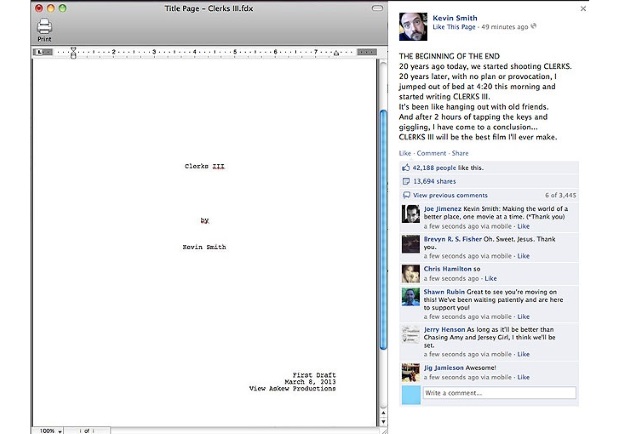This screenshot has height=434, width=620.
Task: Open Kevin Smith page name link
Action: pyautogui.click(x=455, y=18)
